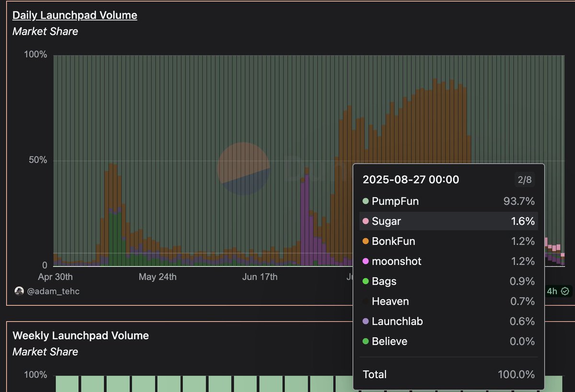Click the Dune logo circle on chart
575x392 pixels.
click(243, 169)
